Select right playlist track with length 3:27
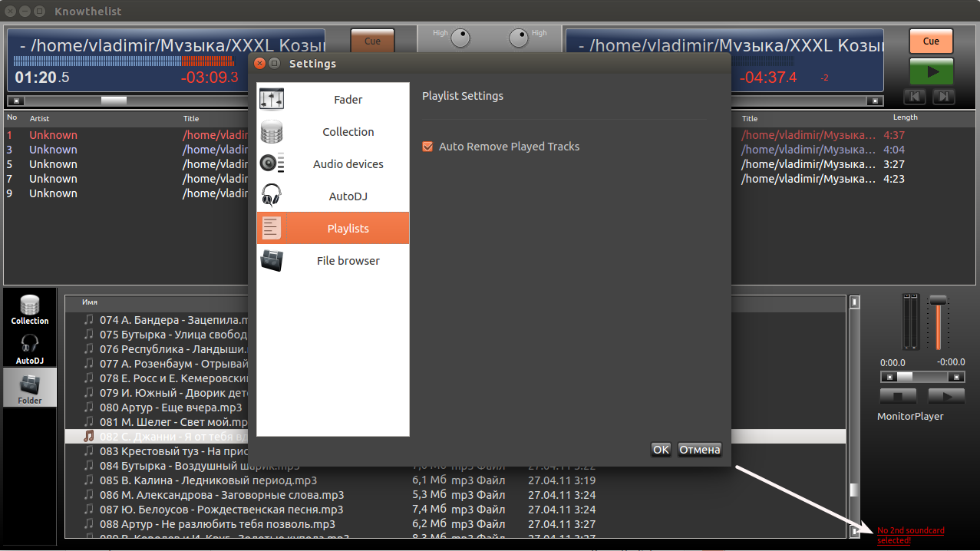 click(853, 164)
